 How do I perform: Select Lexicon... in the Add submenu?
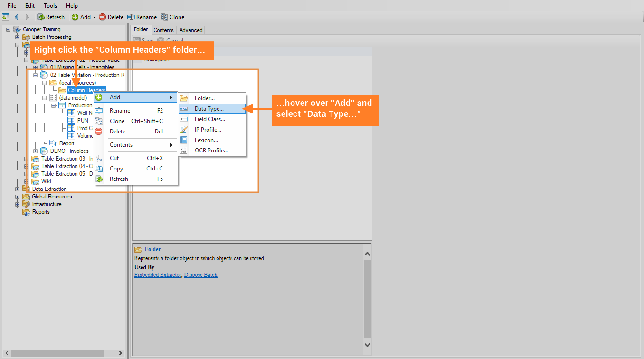pos(212,140)
